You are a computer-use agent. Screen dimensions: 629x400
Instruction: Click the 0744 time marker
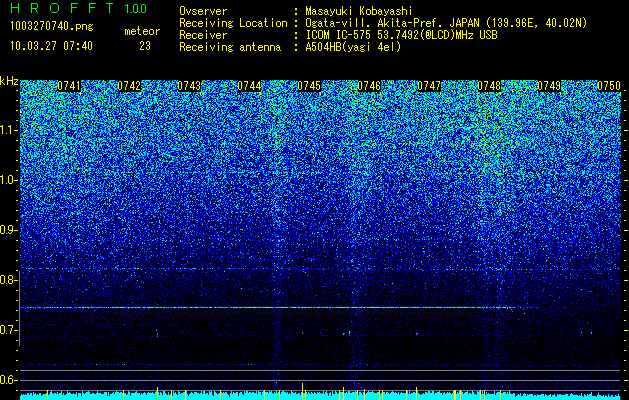[x=249, y=86]
